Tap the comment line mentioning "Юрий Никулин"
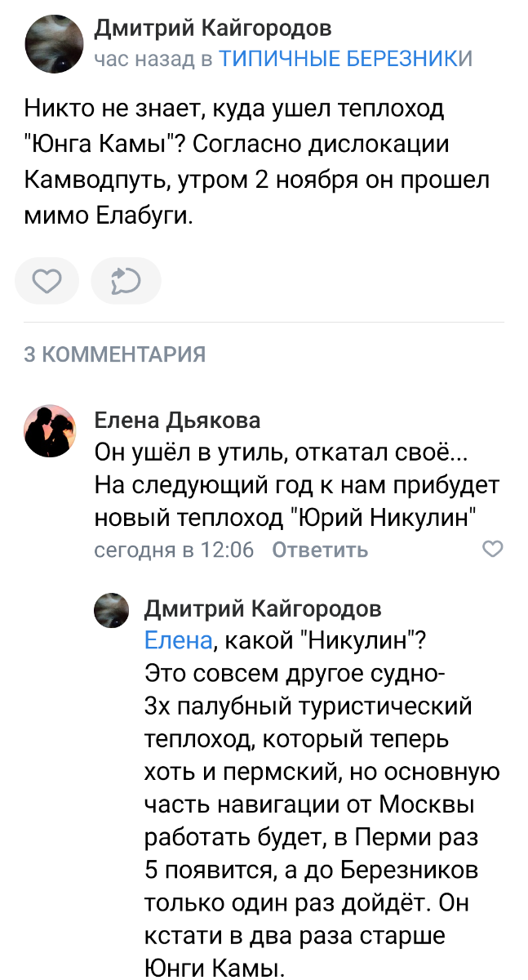Viewport: 528px width, 980px height. tap(285, 517)
